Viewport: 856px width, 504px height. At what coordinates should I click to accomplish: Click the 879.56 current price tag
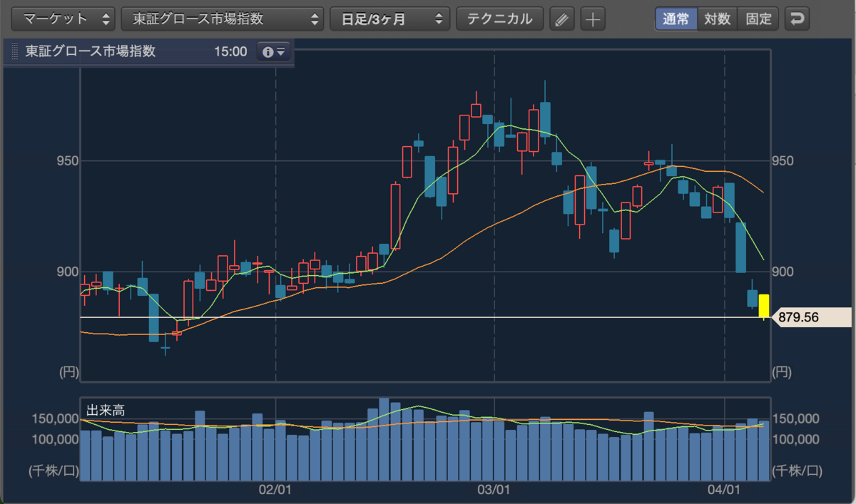point(811,317)
